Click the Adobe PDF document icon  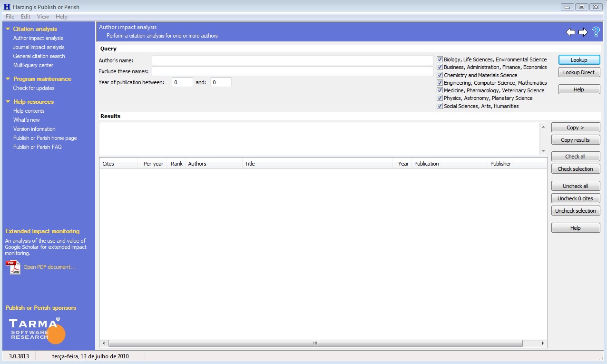coord(13,267)
